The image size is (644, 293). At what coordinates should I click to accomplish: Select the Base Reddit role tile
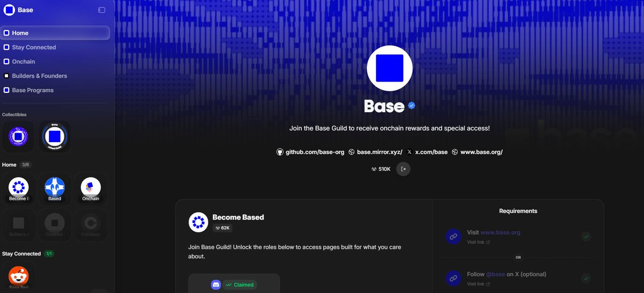18,276
